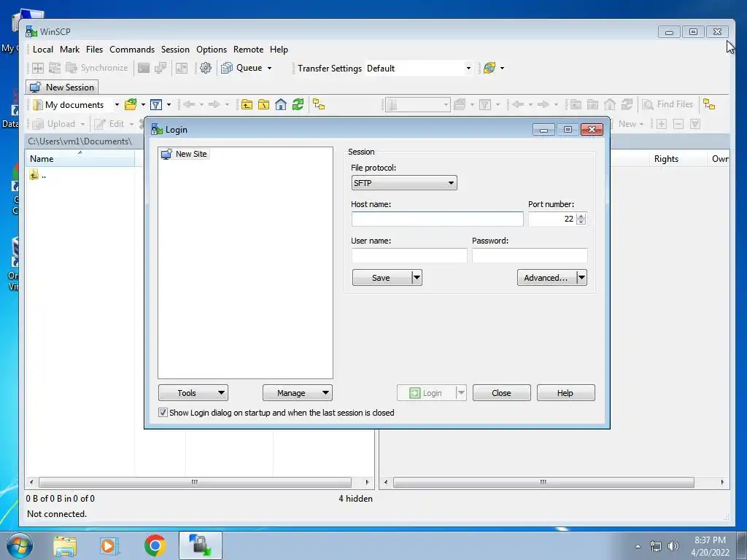Click the Save button
The width and height of the screenshot is (747, 560).
(x=382, y=278)
